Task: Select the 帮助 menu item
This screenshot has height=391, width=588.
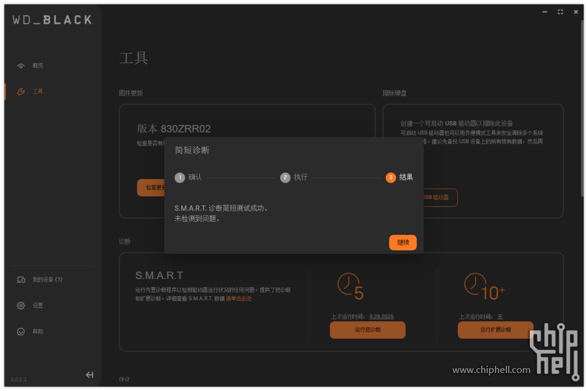Action: (37, 332)
